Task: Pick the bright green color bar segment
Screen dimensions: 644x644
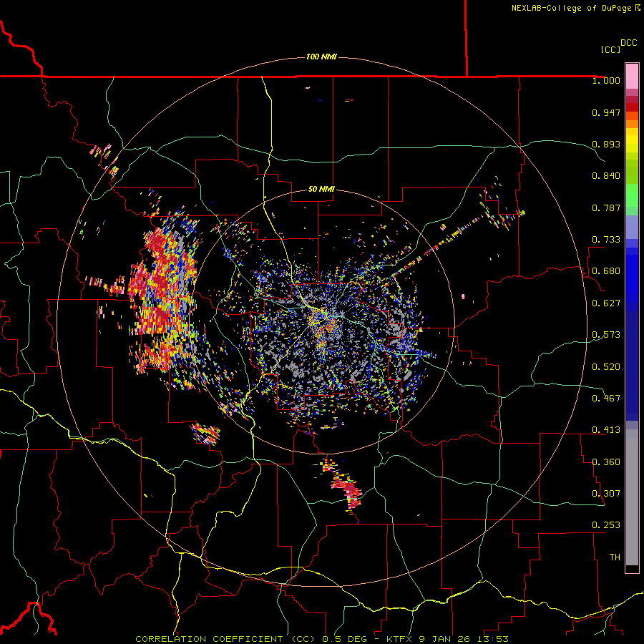Action: point(632,195)
